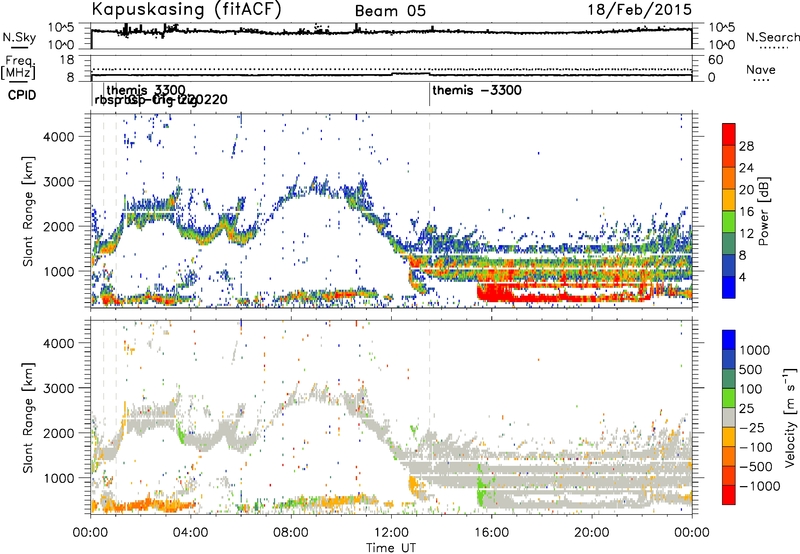Click the 'Nave' legend label
800x554 pixels.
pos(760,69)
